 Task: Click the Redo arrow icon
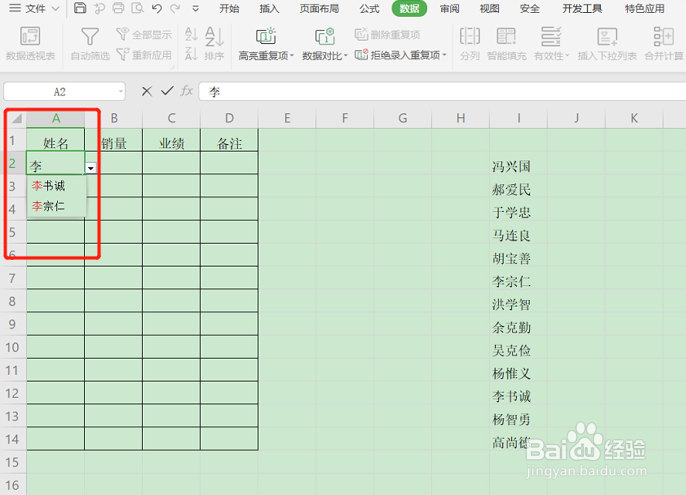(175, 8)
